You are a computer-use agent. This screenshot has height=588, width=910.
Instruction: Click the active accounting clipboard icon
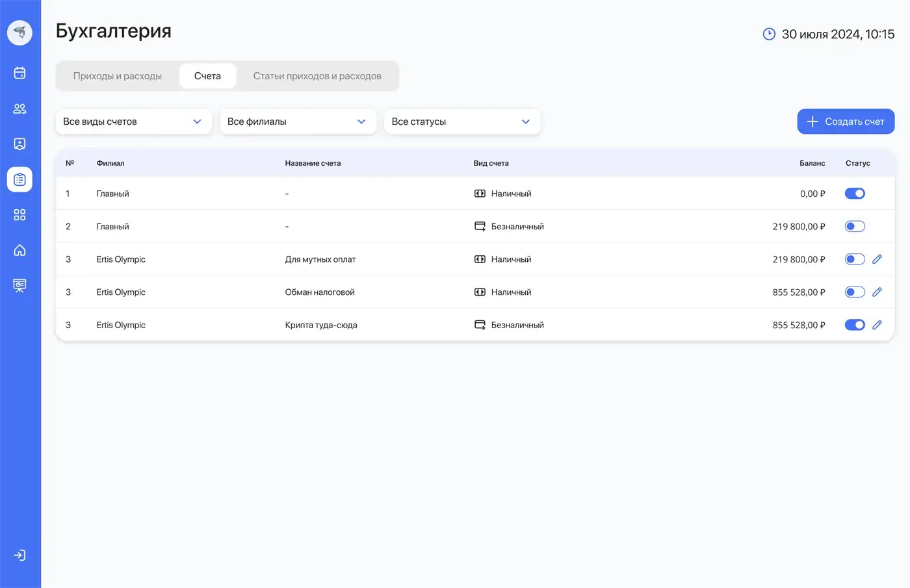pos(19,179)
